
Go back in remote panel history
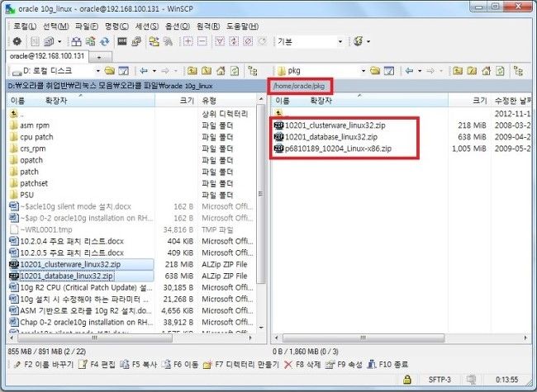[x=409, y=71]
